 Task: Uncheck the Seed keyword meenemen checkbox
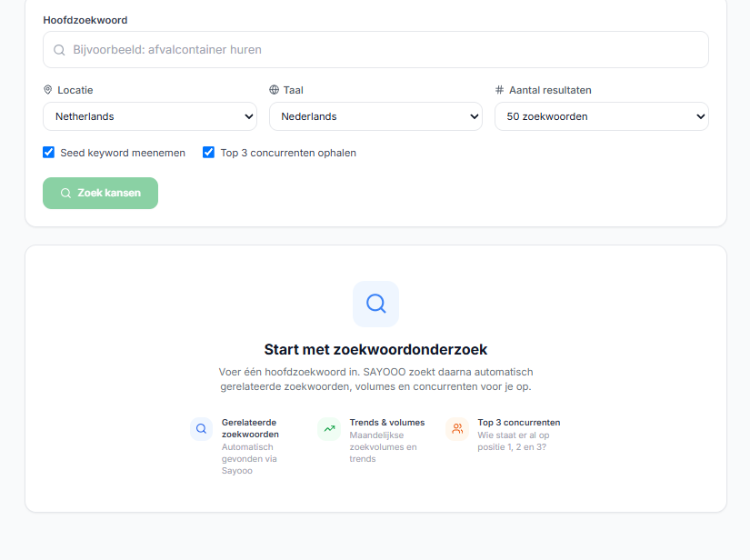pos(49,152)
